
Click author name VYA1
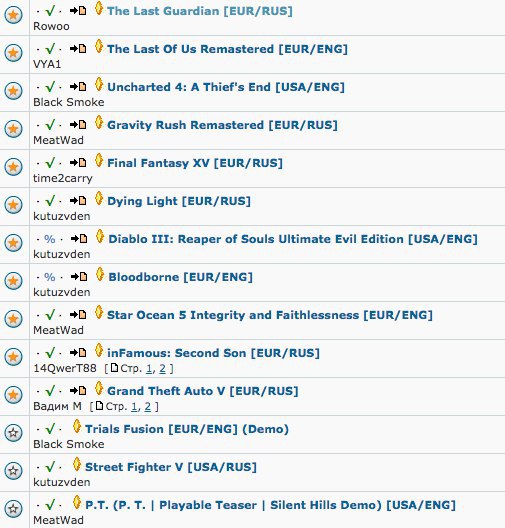pos(47,64)
